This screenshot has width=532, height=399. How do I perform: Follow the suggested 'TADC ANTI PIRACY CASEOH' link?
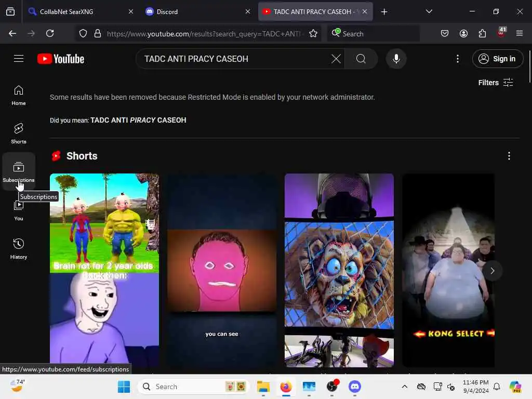click(x=138, y=120)
